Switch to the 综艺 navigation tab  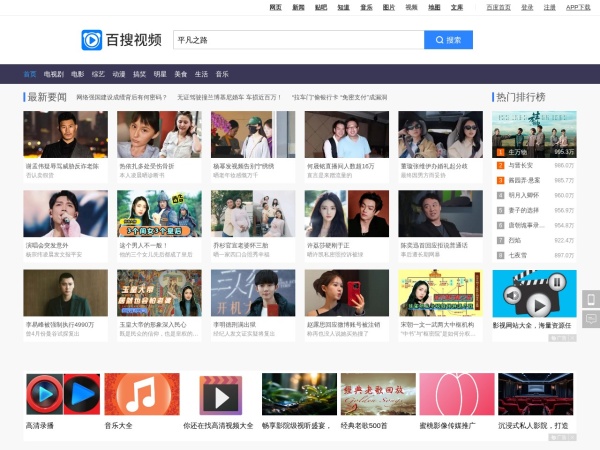pyautogui.click(x=98, y=74)
